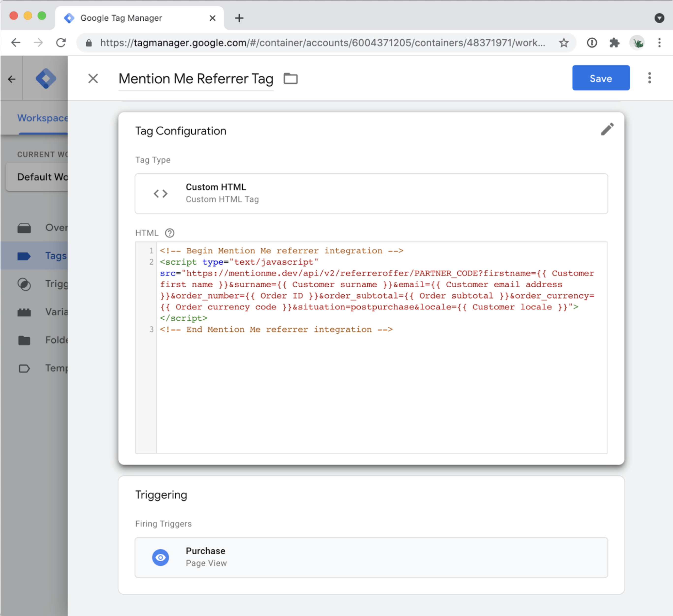Click line number 3 in editor gutter

coord(151,330)
